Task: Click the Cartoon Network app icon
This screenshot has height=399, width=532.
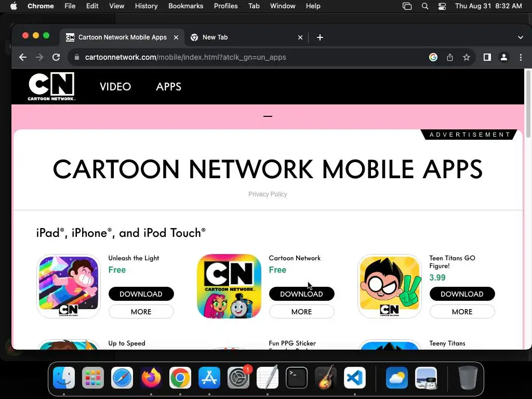Action: coord(229,286)
